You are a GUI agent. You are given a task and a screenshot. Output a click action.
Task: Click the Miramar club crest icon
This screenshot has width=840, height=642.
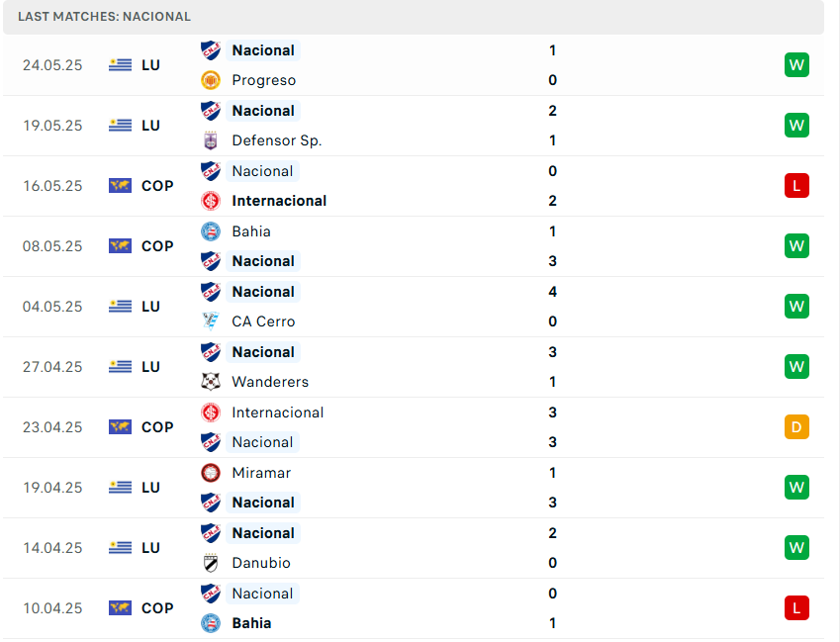[210, 473]
